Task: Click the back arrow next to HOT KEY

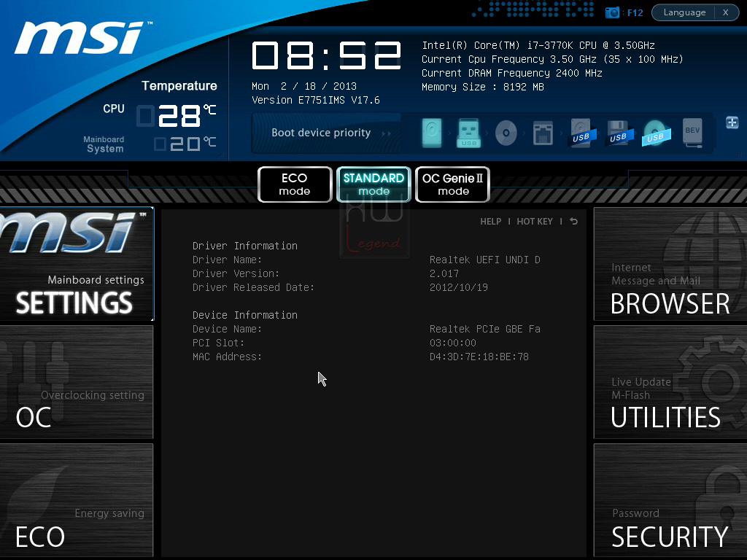Action: (x=573, y=222)
